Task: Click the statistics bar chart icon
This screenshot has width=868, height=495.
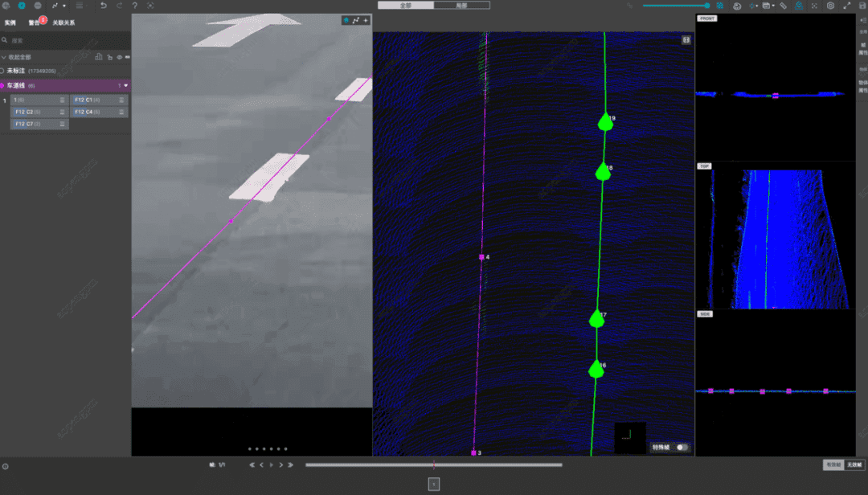Action: [99, 57]
